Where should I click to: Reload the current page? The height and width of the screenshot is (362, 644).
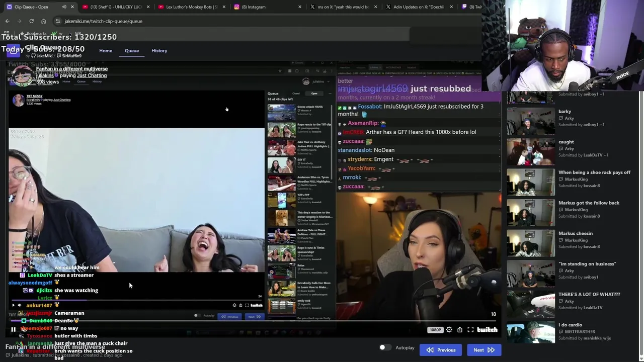pyautogui.click(x=31, y=21)
